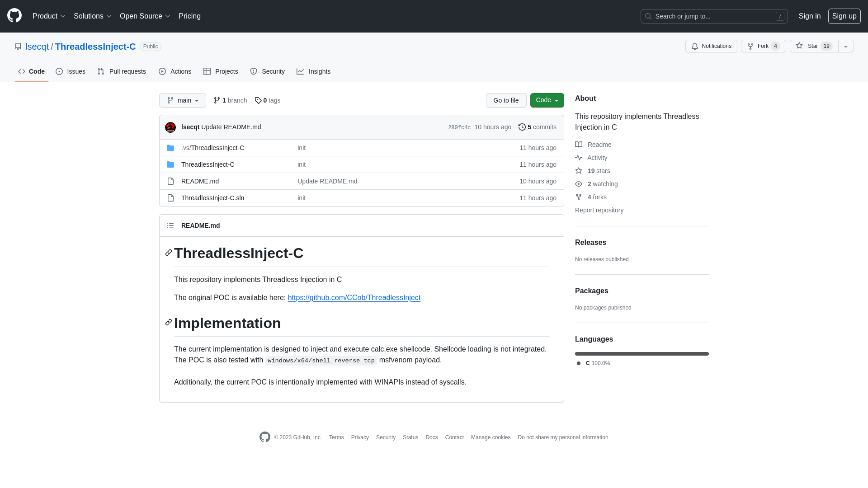Click the GitHub footer logo
This screenshot has width=868, height=488.
tap(265, 437)
